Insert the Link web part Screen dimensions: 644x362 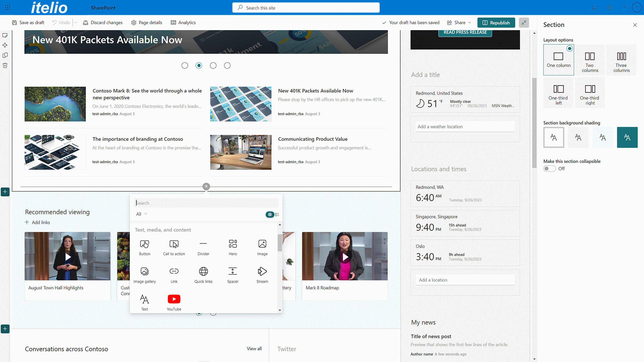pos(174,275)
